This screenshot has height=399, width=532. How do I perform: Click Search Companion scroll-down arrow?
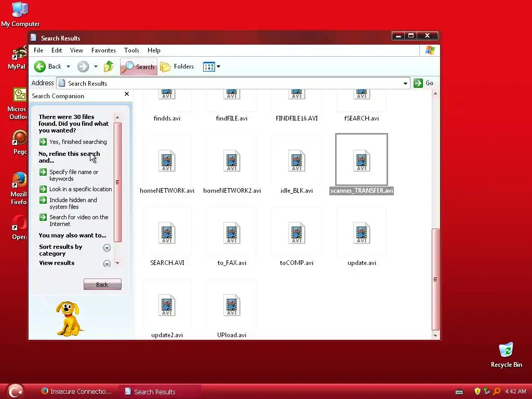(x=117, y=263)
